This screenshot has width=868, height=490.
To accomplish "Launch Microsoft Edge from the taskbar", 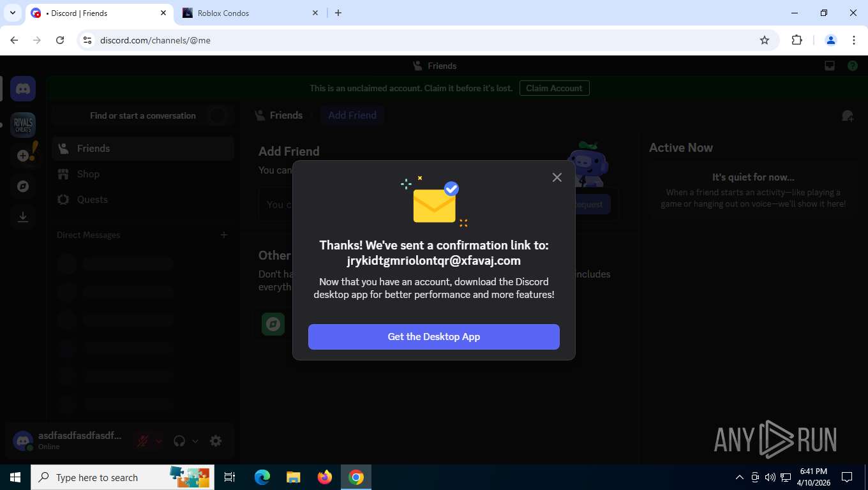I will pos(262,477).
